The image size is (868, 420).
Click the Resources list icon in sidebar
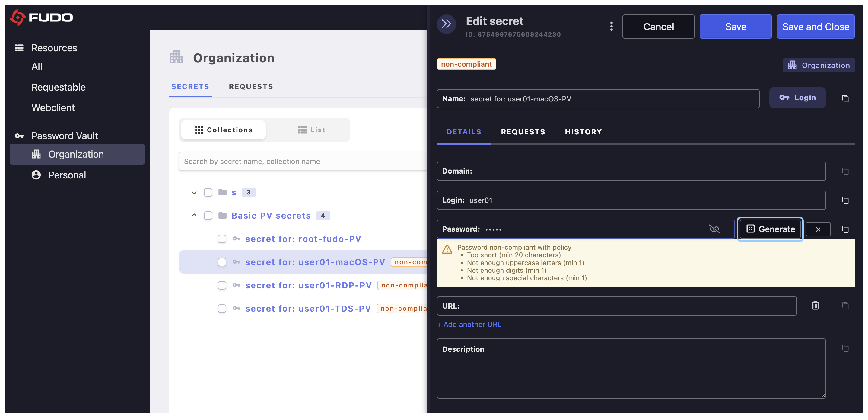pyautogui.click(x=19, y=48)
